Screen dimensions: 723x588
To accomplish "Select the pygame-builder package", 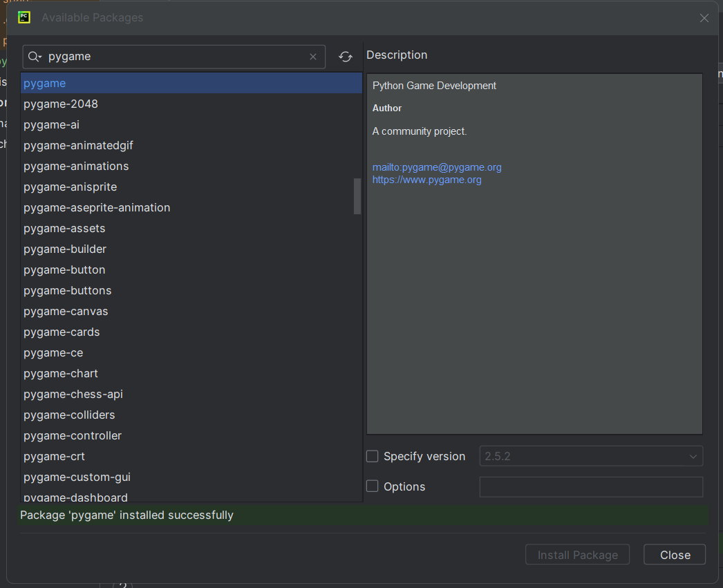I will pos(191,249).
